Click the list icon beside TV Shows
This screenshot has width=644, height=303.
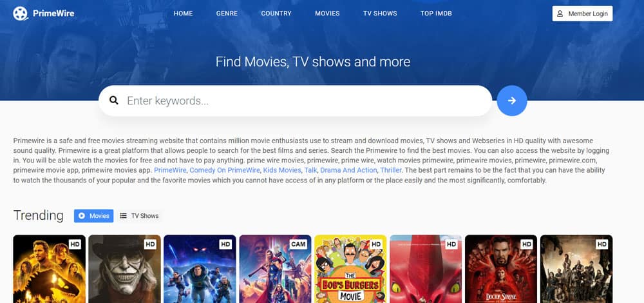pyautogui.click(x=123, y=216)
